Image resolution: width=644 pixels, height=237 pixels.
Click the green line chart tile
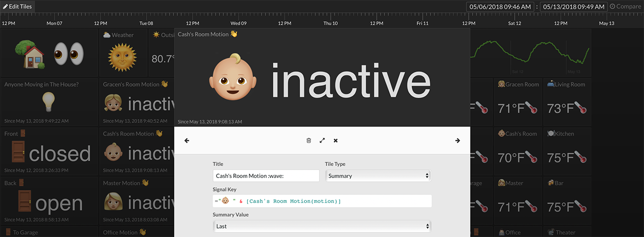(530, 53)
